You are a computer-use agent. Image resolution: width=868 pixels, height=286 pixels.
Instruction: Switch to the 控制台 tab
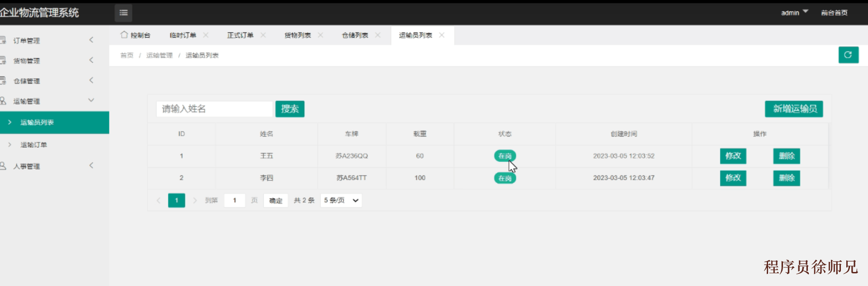(x=136, y=35)
